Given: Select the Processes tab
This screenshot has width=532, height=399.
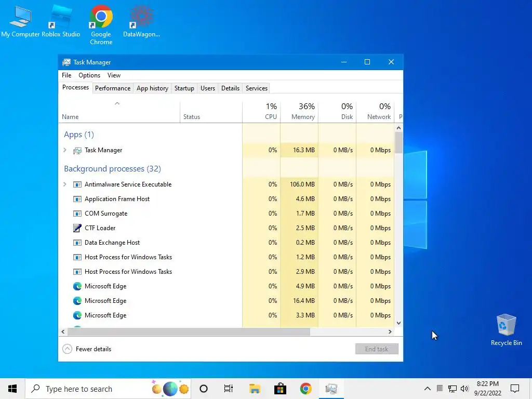Looking at the screenshot, I should (x=75, y=87).
